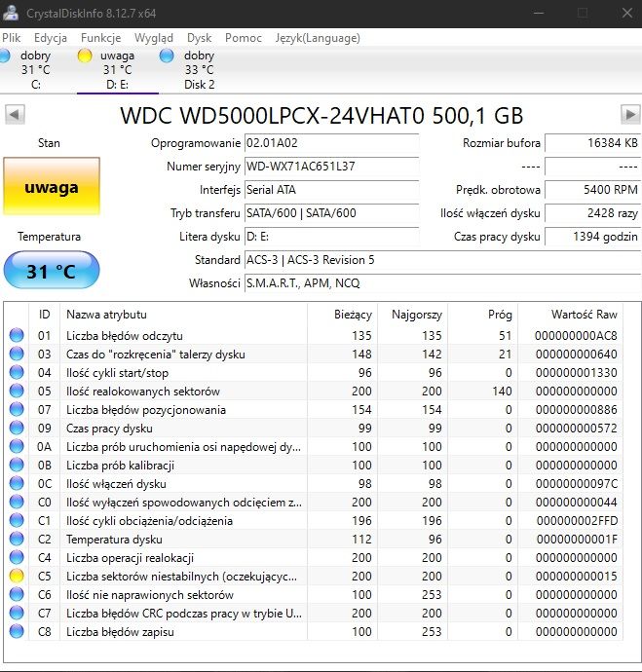This screenshot has height=672, width=642.
Task: Click the CrystalDiskInfo app icon in title bar
Action: [11, 14]
